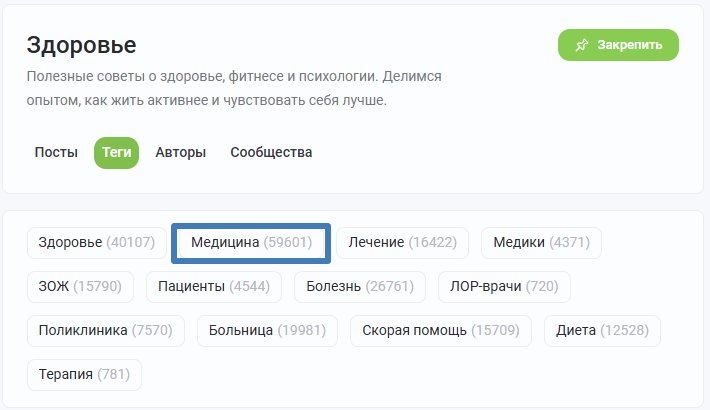Open the Сообщества tab
710x410 pixels.
(271, 152)
